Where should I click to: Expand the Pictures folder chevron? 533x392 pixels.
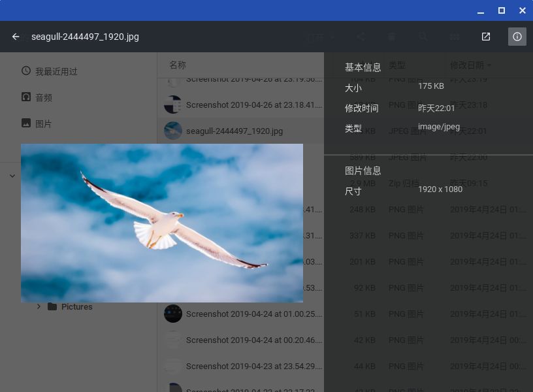point(39,307)
